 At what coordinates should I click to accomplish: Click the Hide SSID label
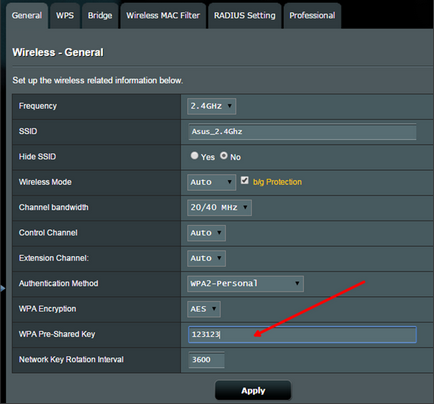pyautogui.click(x=37, y=157)
